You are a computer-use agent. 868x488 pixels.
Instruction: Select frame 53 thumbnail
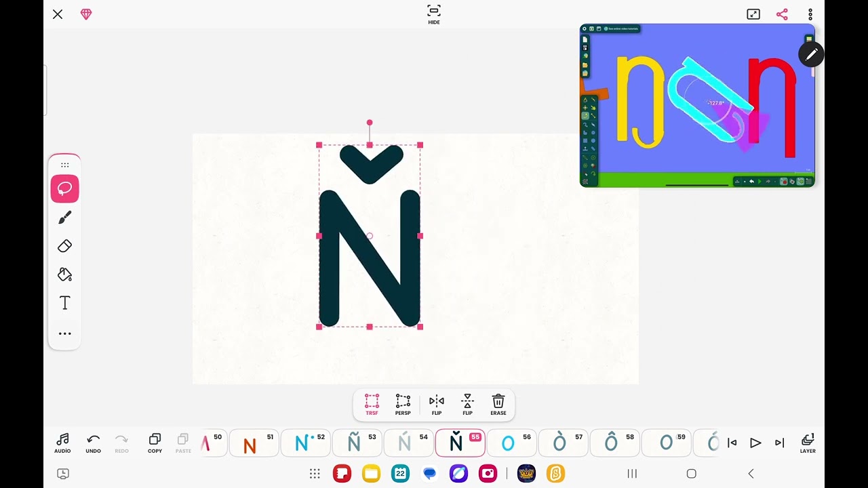[357, 443]
